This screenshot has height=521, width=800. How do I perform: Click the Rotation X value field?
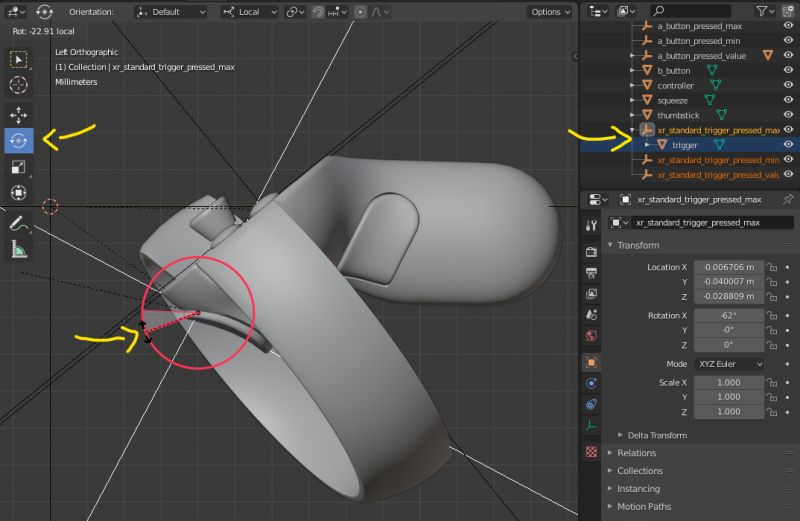tap(729, 315)
